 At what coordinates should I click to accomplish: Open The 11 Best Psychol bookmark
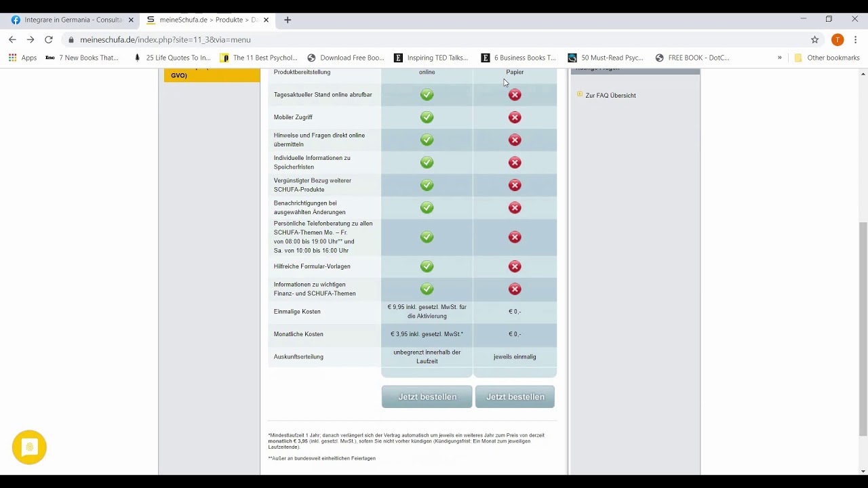[259, 58]
